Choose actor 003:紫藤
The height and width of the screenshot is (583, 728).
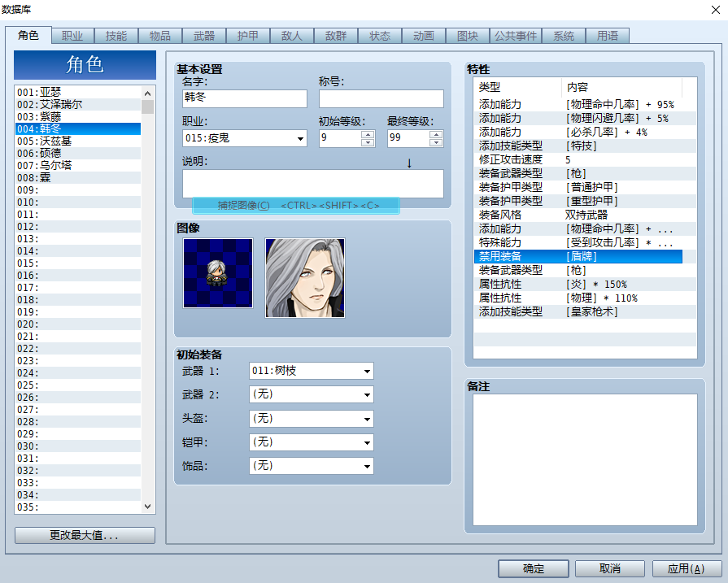coord(78,116)
